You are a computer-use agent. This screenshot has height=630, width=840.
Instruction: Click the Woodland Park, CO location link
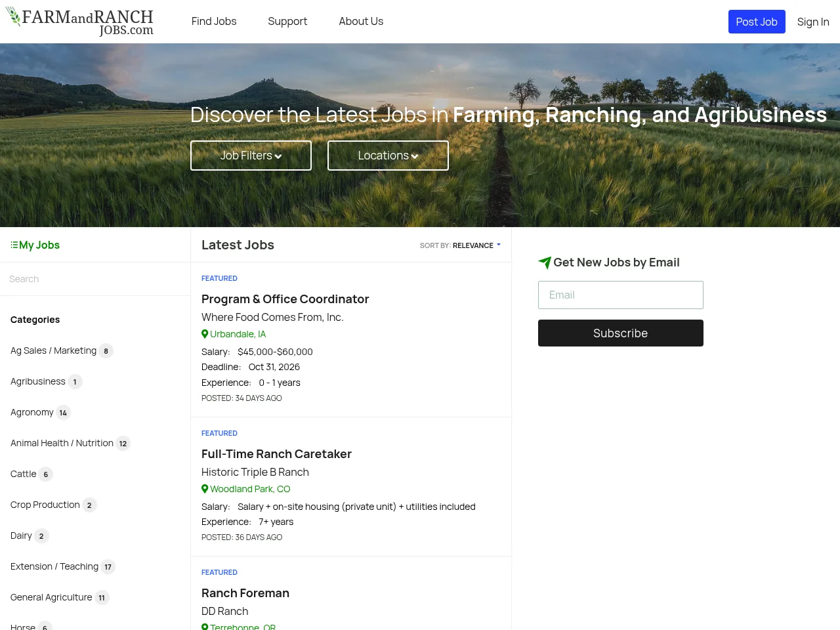click(250, 489)
